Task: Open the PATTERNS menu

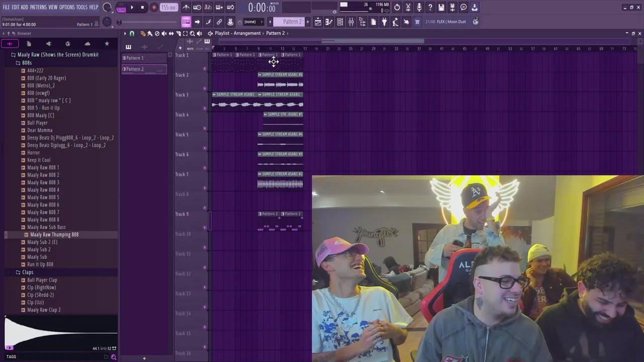Action: click(38, 7)
